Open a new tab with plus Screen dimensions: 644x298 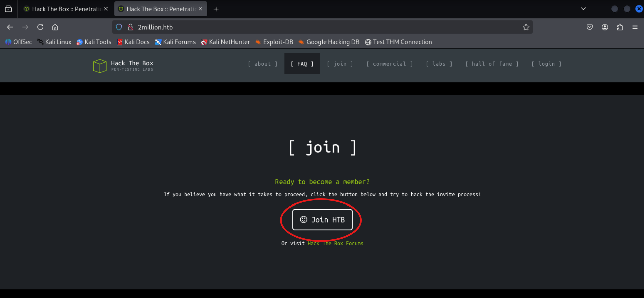[216, 9]
